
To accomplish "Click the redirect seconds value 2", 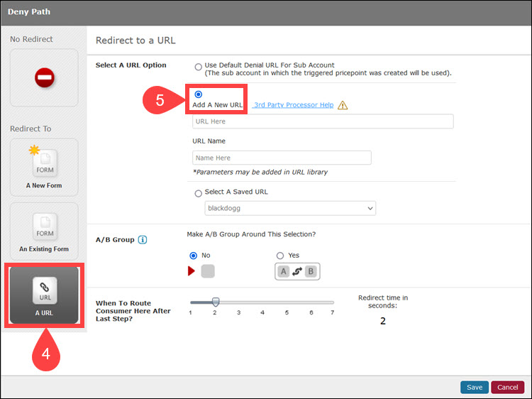I will (383, 321).
